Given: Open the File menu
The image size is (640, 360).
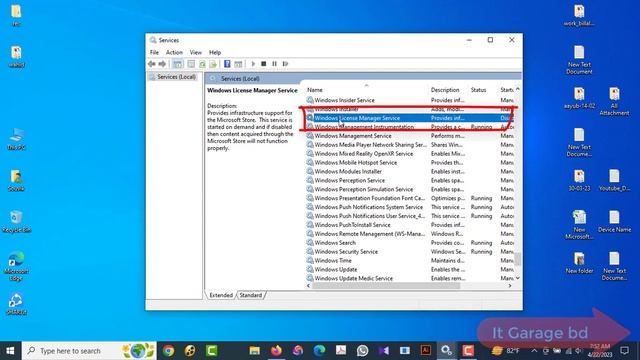Looking at the screenshot, I should pos(154,53).
